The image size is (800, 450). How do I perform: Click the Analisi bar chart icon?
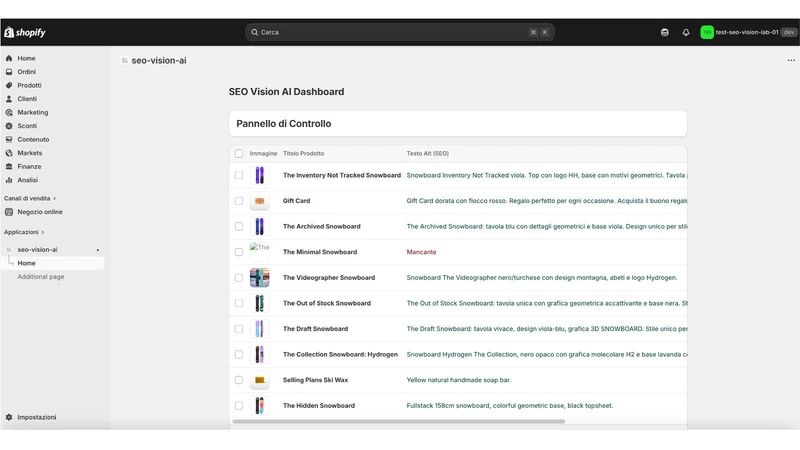click(x=9, y=180)
